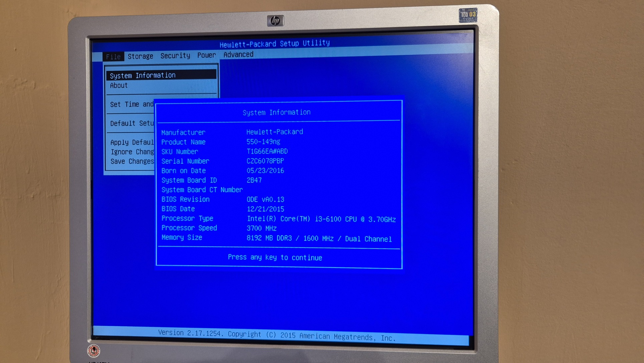Select System Information menu entry
644x363 pixels.
pos(143,75)
